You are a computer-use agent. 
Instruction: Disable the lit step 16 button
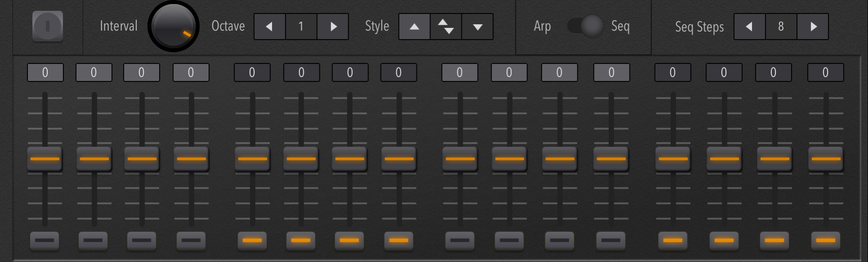[826, 240]
